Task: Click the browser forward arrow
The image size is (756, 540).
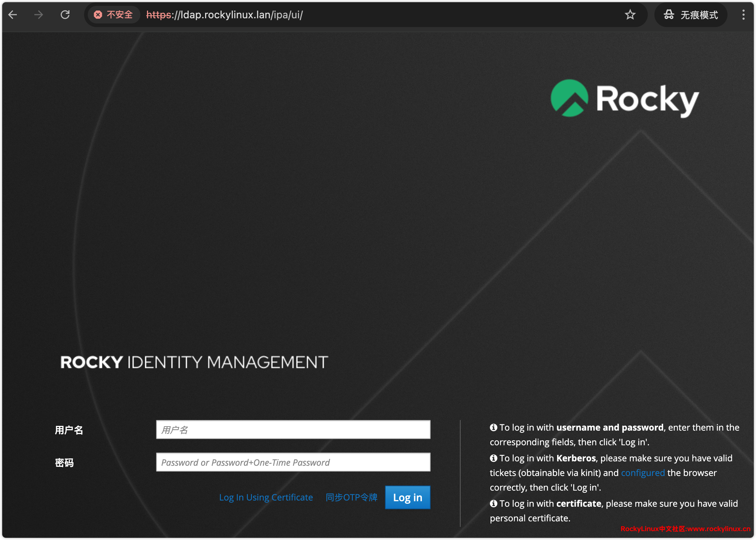Action: coord(38,15)
